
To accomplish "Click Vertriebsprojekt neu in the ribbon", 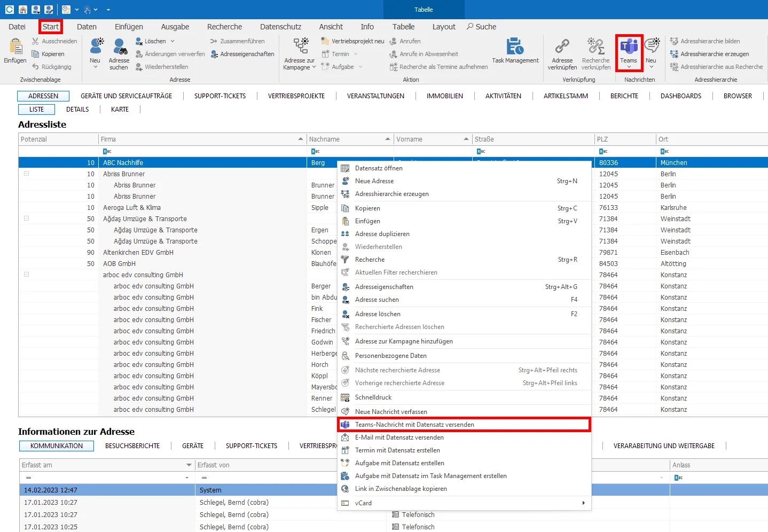I will 352,41.
